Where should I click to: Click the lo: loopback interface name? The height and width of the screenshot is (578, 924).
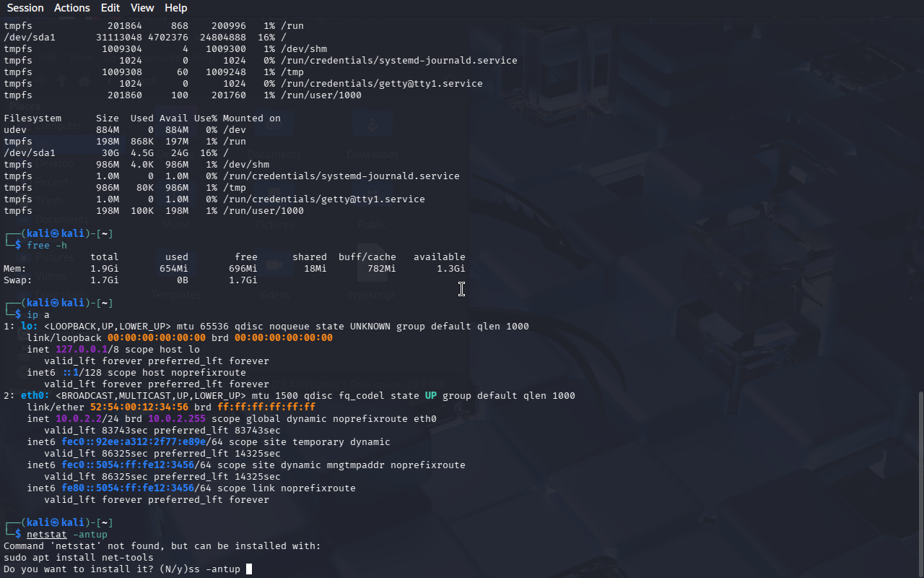pyautogui.click(x=30, y=327)
